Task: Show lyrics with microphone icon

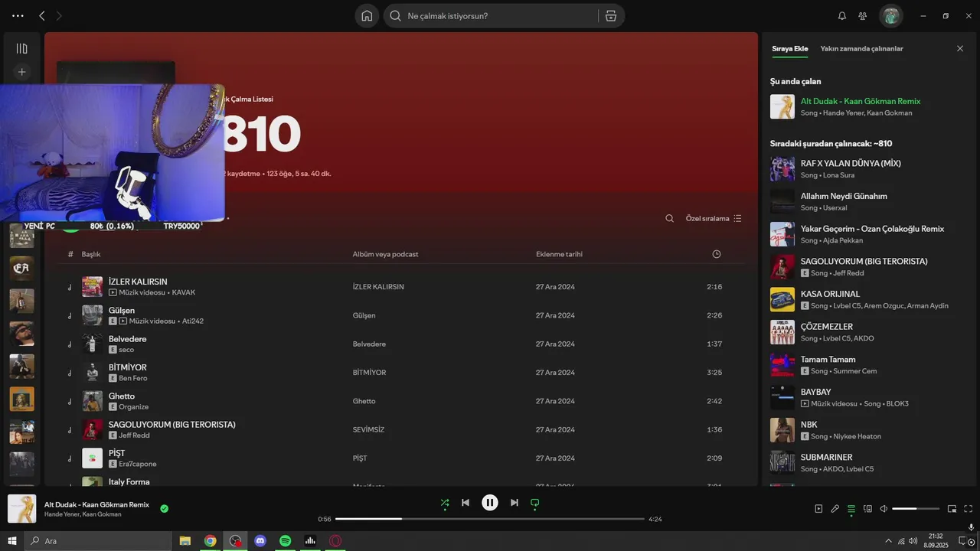Action: 835,508
